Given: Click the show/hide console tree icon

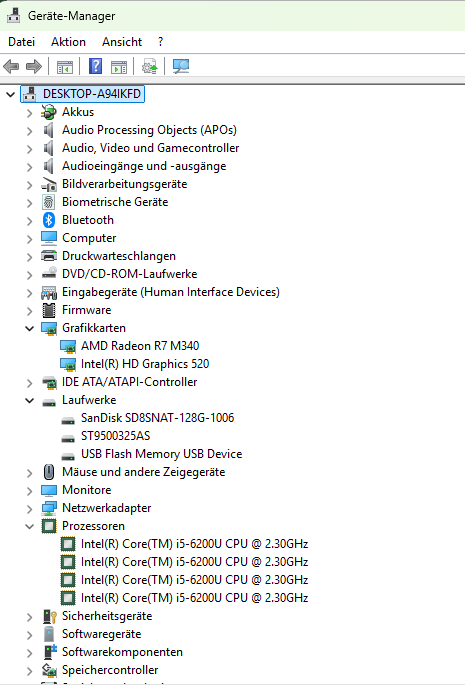Looking at the screenshot, I should tap(65, 67).
